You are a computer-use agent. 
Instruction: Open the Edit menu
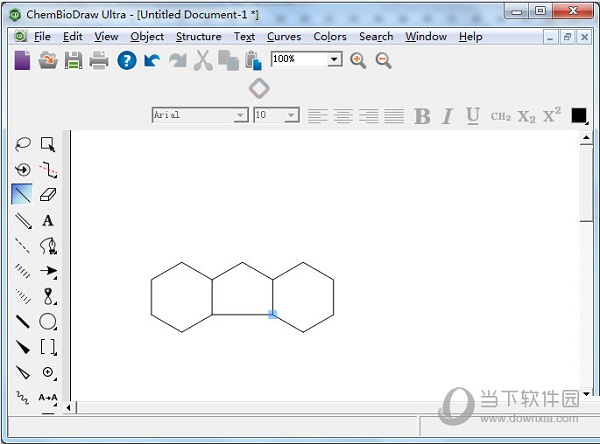coord(73,36)
